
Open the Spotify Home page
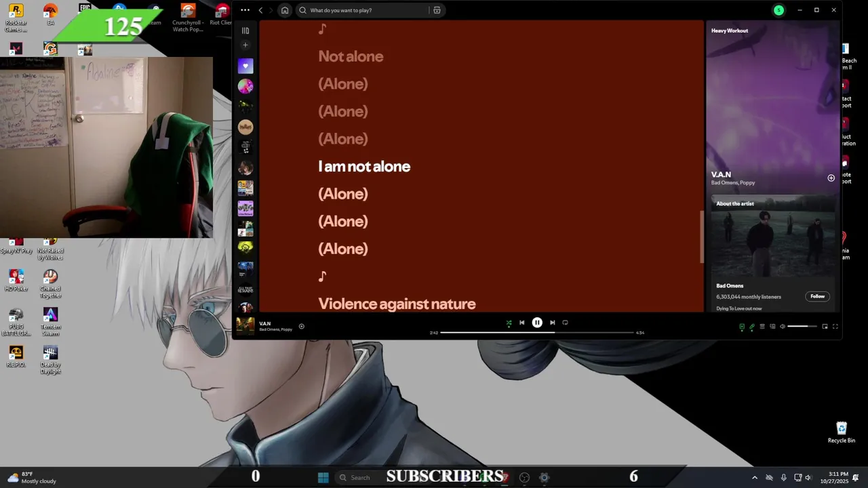(285, 10)
